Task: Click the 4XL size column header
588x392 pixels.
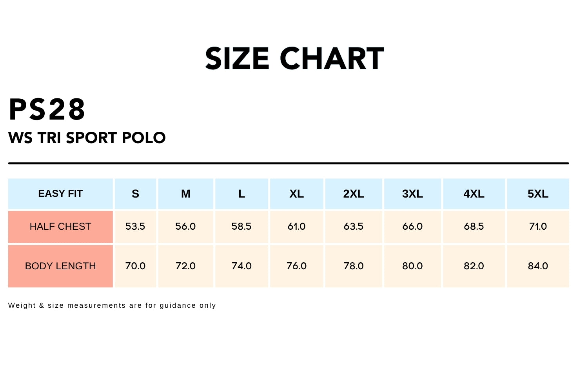Action: (474, 194)
